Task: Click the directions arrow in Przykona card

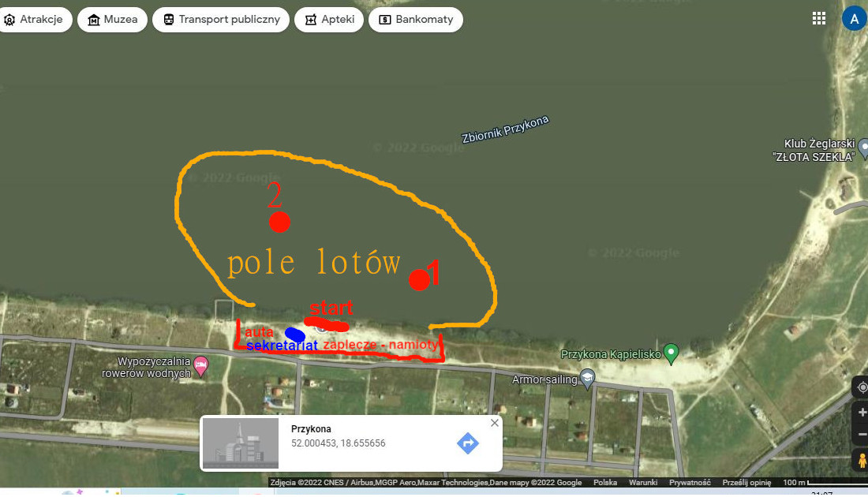Action: (468, 443)
